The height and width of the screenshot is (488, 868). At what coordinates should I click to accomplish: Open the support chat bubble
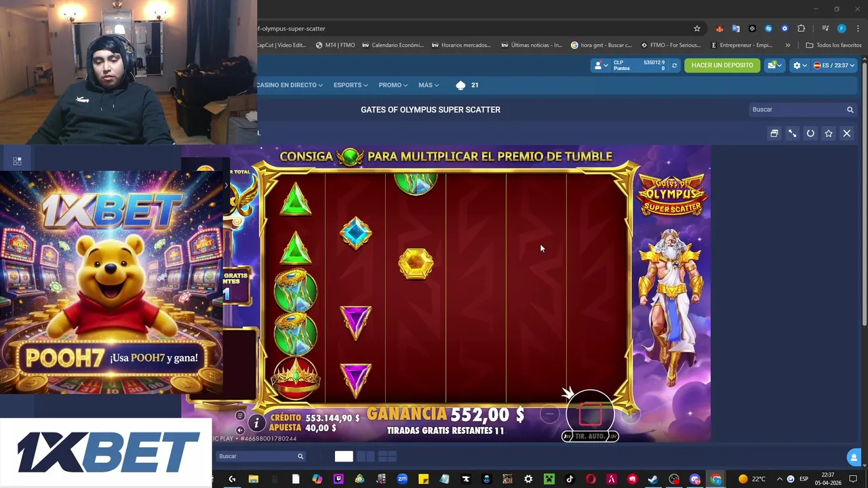pos(854,457)
